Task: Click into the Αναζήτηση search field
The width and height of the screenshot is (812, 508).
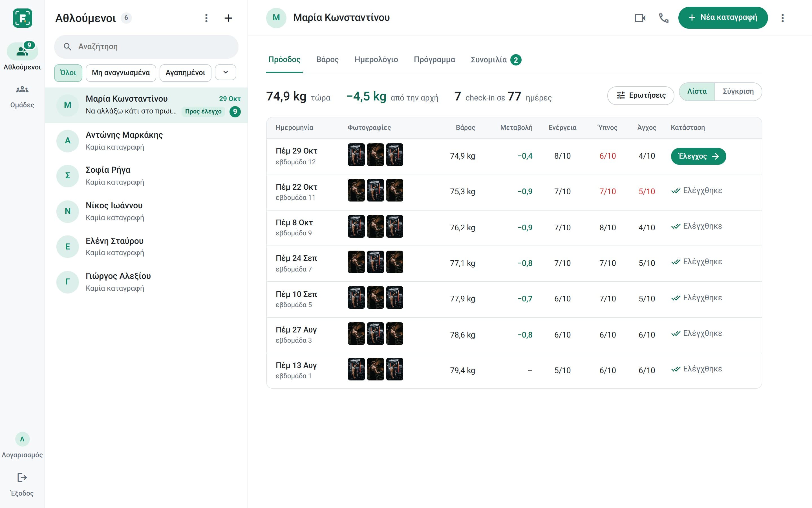Action: [x=146, y=47]
